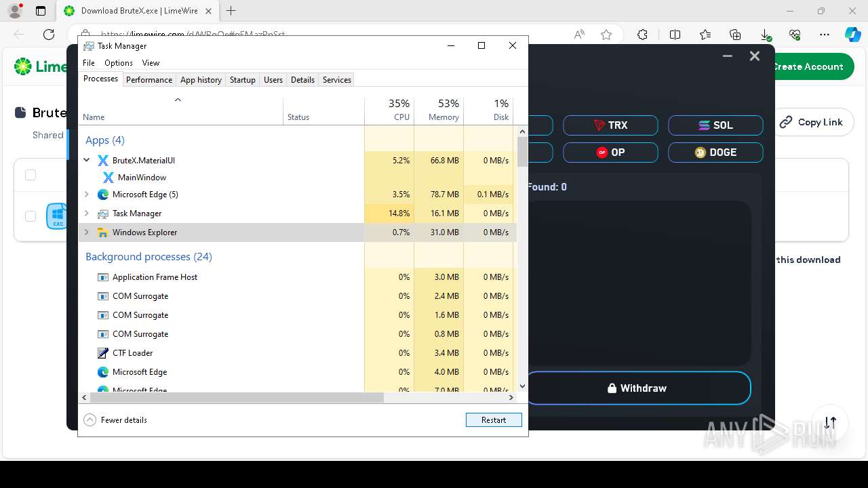This screenshot has width=868, height=488.
Task: Select the TRX coin button
Action: tap(610, 125)
